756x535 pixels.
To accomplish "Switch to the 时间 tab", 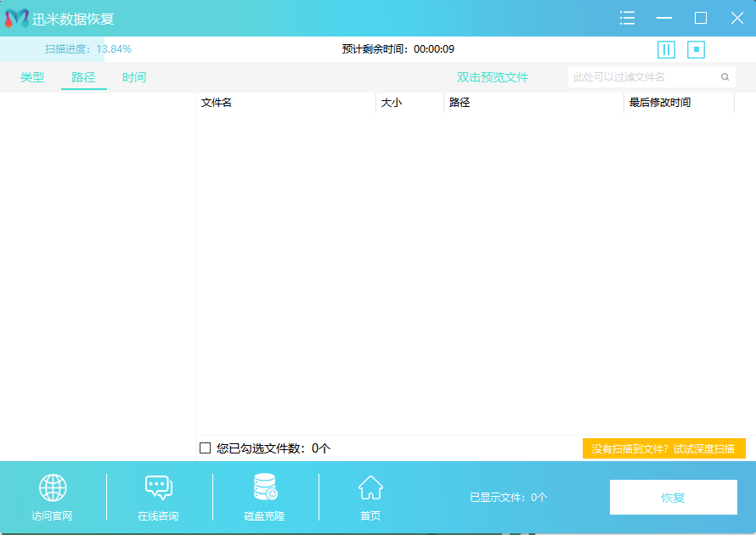I will [136, 76].
